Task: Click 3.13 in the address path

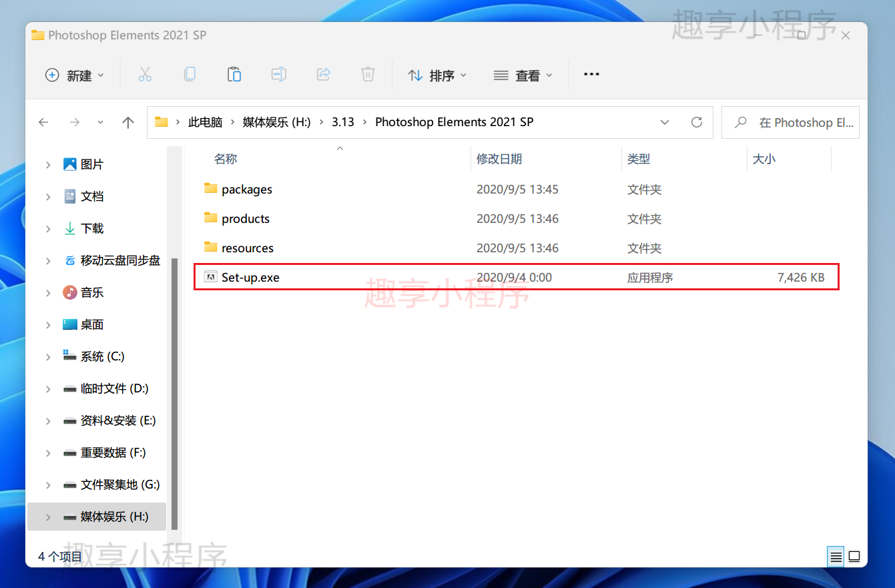Action: pos(343,122)
